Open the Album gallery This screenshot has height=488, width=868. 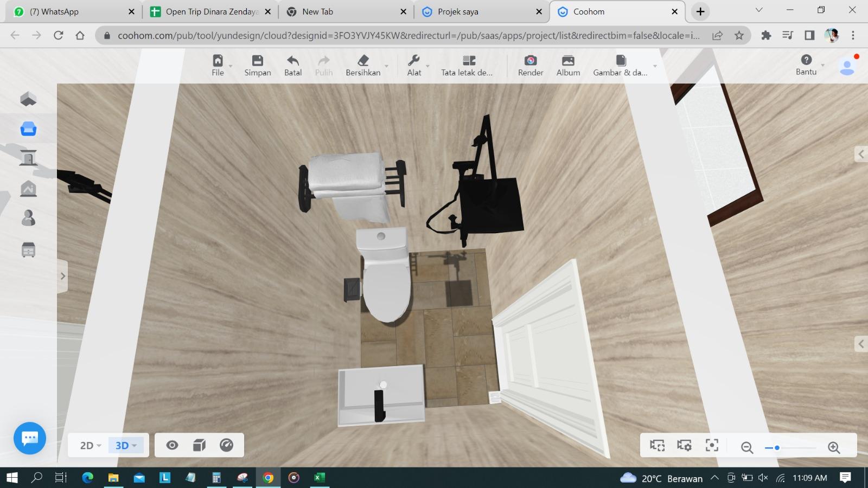(568, 66)
